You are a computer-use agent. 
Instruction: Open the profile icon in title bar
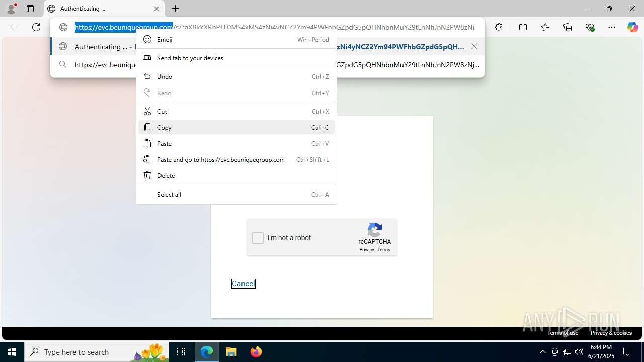click(x=11, y=9)
